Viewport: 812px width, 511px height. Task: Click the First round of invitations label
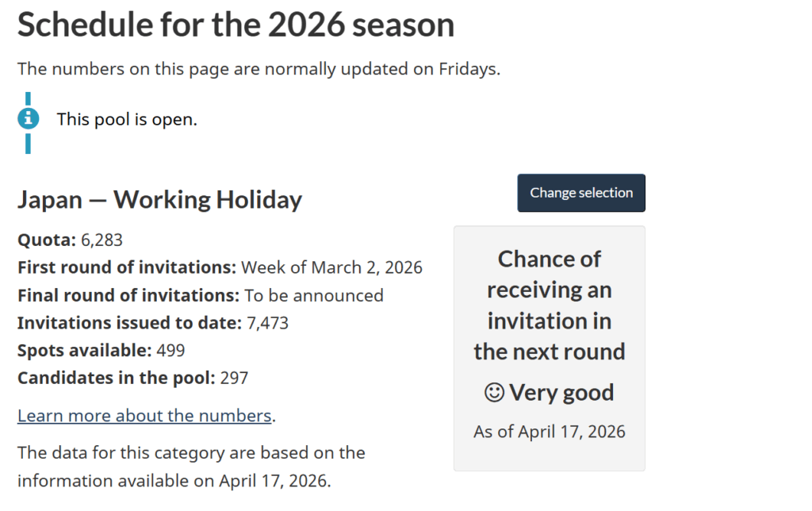pyautogui.click(x=127, y=267)
